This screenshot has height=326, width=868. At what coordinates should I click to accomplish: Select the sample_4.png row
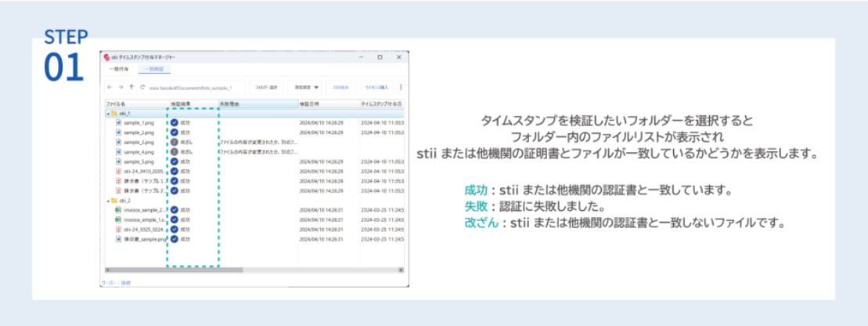pyautogui.click(x=254, y=152)
